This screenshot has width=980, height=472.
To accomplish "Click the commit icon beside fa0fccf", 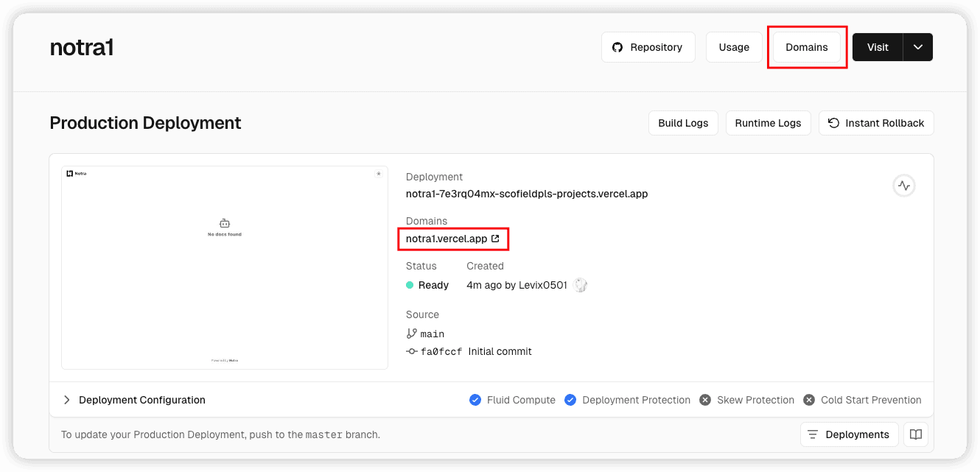I will (412, 351).
